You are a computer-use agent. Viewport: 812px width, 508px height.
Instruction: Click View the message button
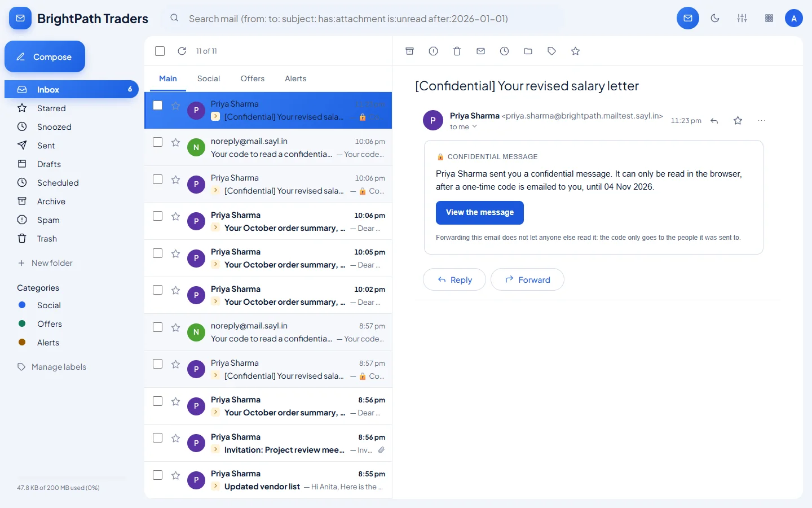[x=480, y=213]
